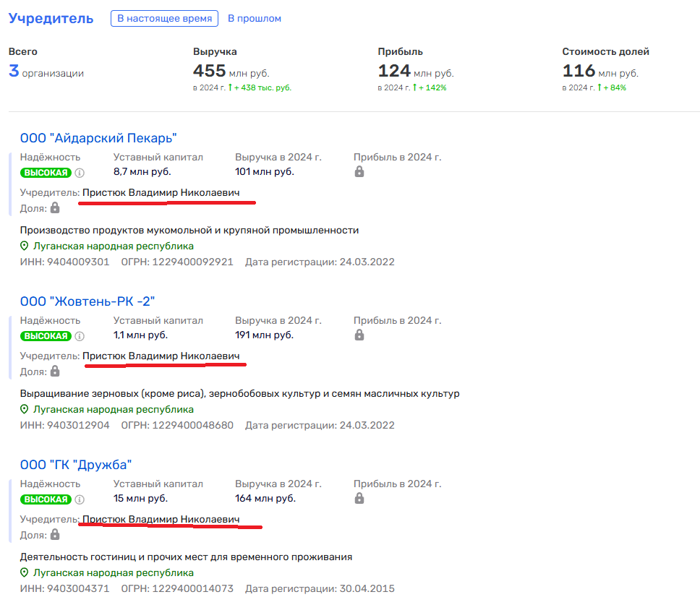700x605 pixels.
Task: Open the ООО "ГК "Дружба" company link
Action: [x=76, y=465]
